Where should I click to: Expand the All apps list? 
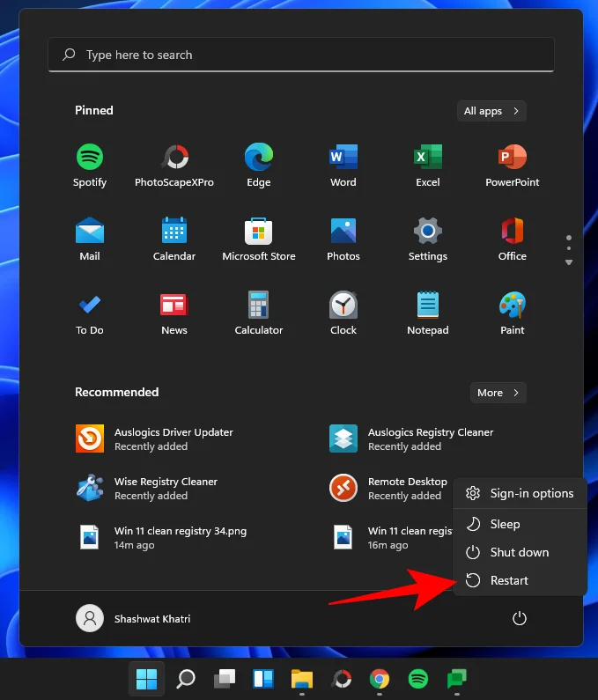pyautogui.click(x=492, y=111)
